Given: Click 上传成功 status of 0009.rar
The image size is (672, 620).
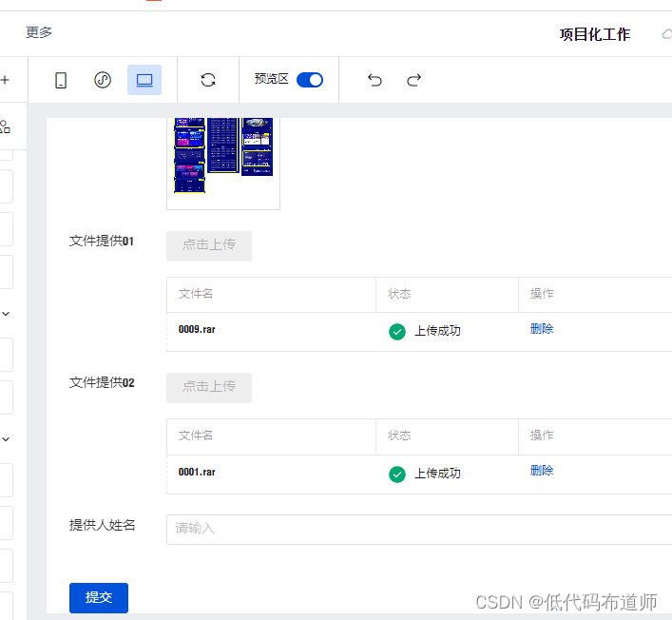Looking at the screenshot, I should [x=437, y=331].
